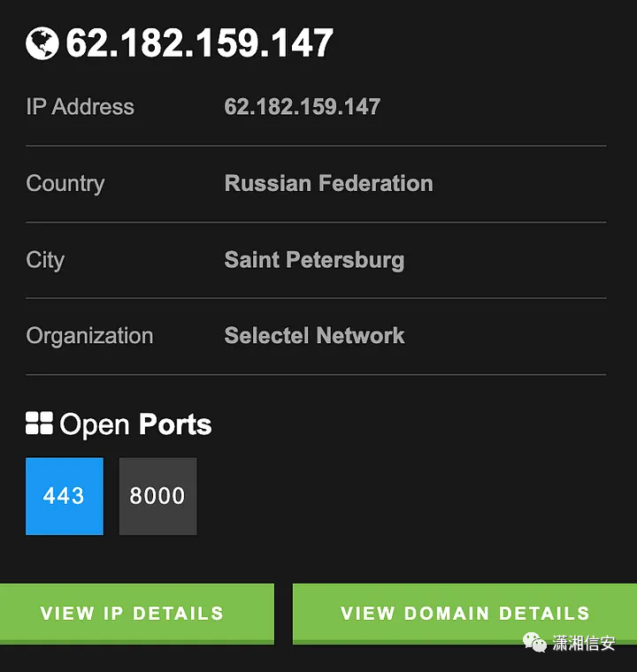Viewport: 637px width, 672px height.
Task: Select the IP Address row value
Action: (303, 107)
